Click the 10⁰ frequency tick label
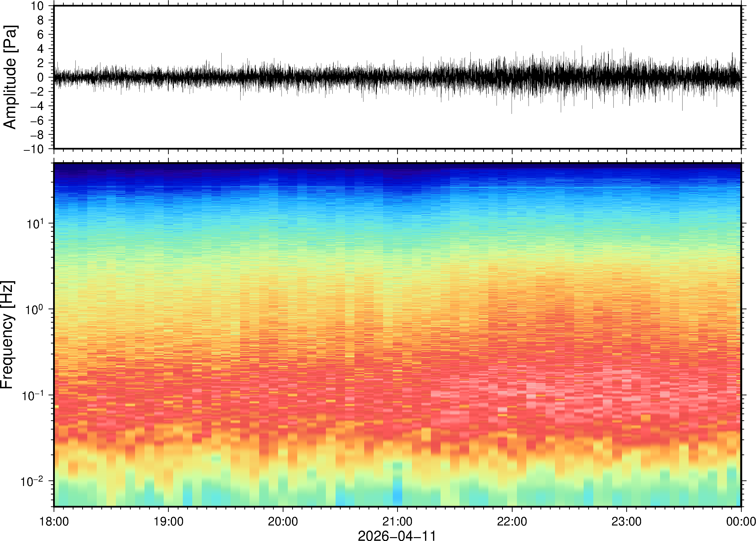The width and height of the screenshot is (756, 541). tap(35, 309)
